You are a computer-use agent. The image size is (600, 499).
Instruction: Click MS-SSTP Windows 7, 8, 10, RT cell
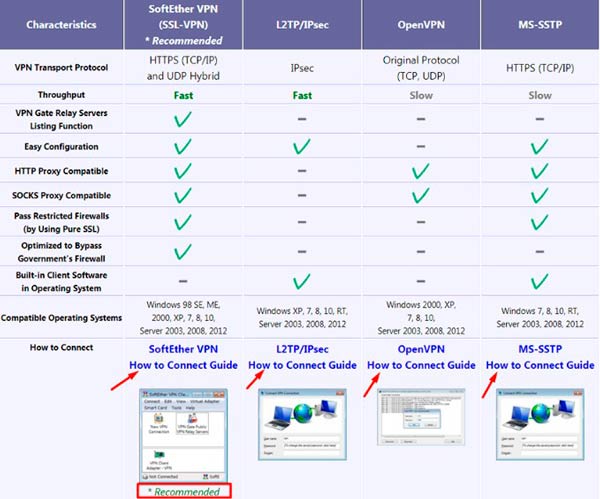(540, 318)
